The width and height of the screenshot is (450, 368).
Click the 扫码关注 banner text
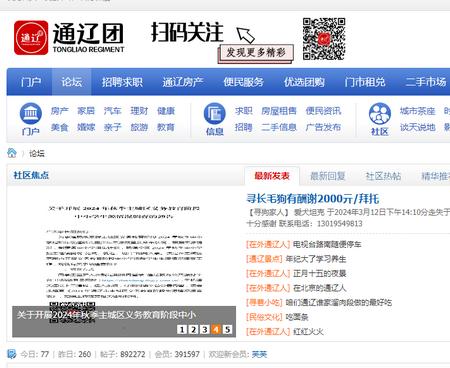click(x=187, y=32)
